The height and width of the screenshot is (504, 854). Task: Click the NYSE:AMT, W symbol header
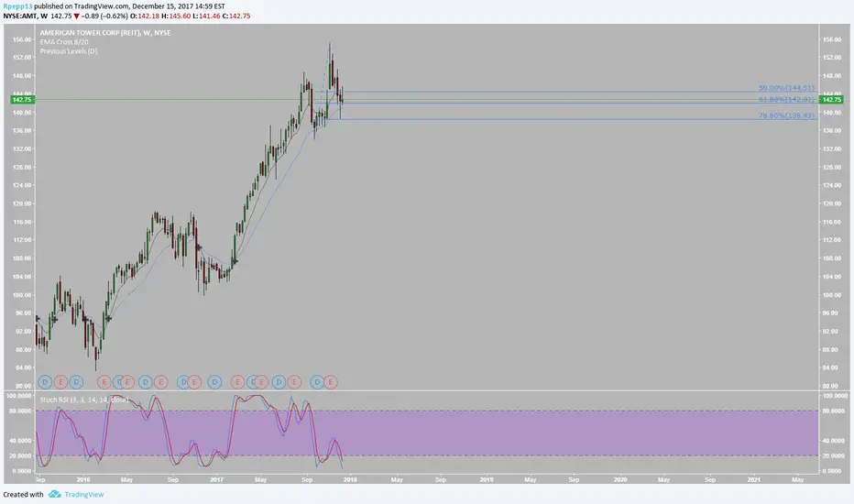tap(25, 16)
